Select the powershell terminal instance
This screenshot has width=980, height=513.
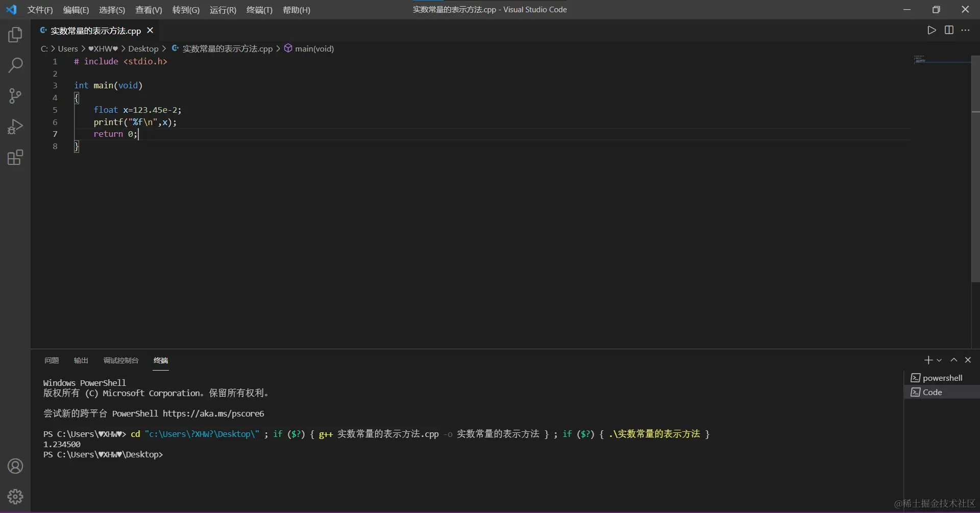pos(942,378)
